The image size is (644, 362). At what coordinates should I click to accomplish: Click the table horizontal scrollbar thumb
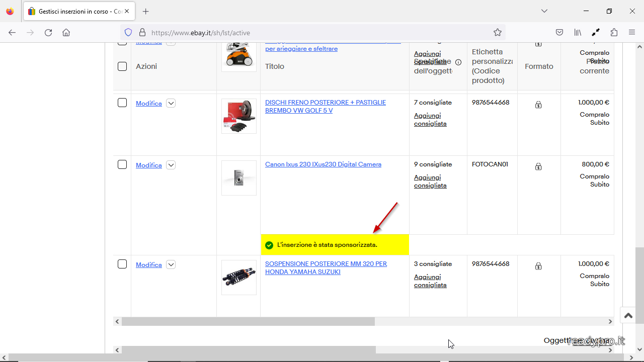tap(248, 321)
